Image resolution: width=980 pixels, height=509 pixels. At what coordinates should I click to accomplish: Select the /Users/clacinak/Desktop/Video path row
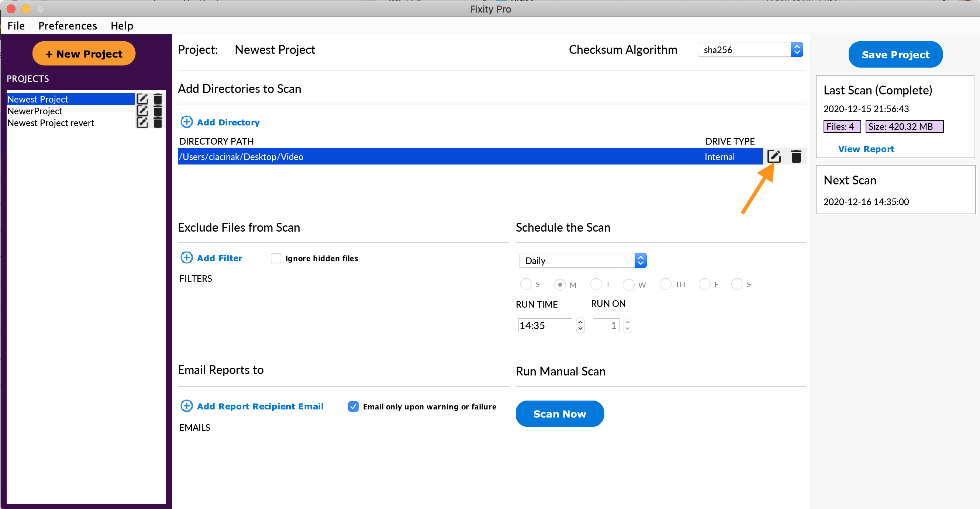[470, 156]
